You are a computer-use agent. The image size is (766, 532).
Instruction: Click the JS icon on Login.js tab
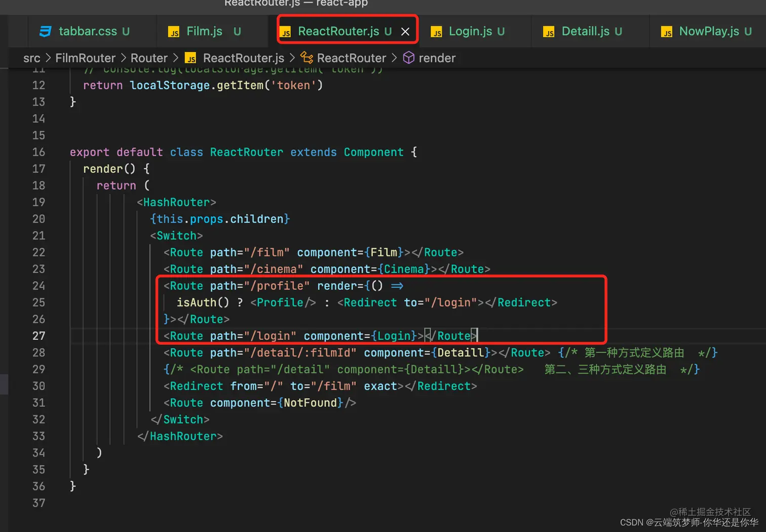(436, 32)
